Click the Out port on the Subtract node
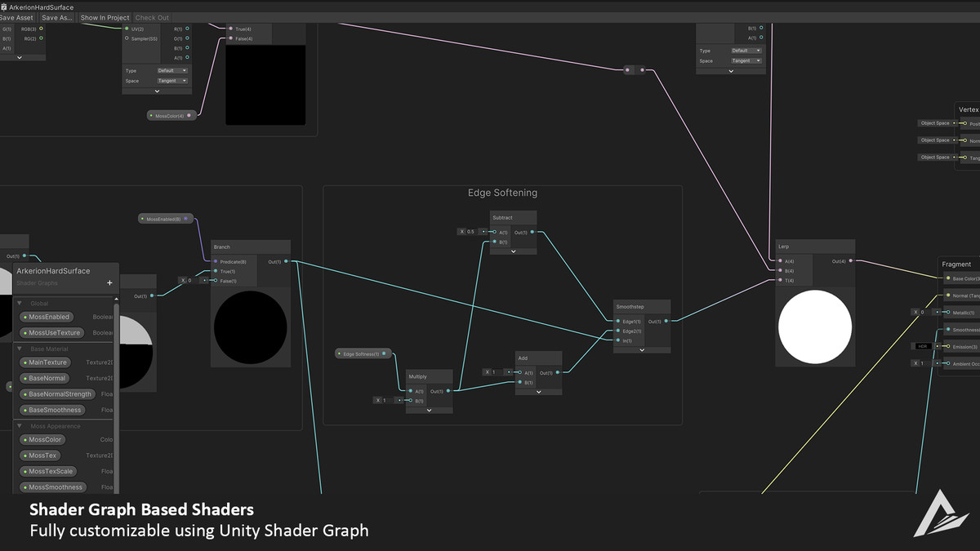Image resolution: width=980 pixels, height=551 pixels. click(532, 232)
